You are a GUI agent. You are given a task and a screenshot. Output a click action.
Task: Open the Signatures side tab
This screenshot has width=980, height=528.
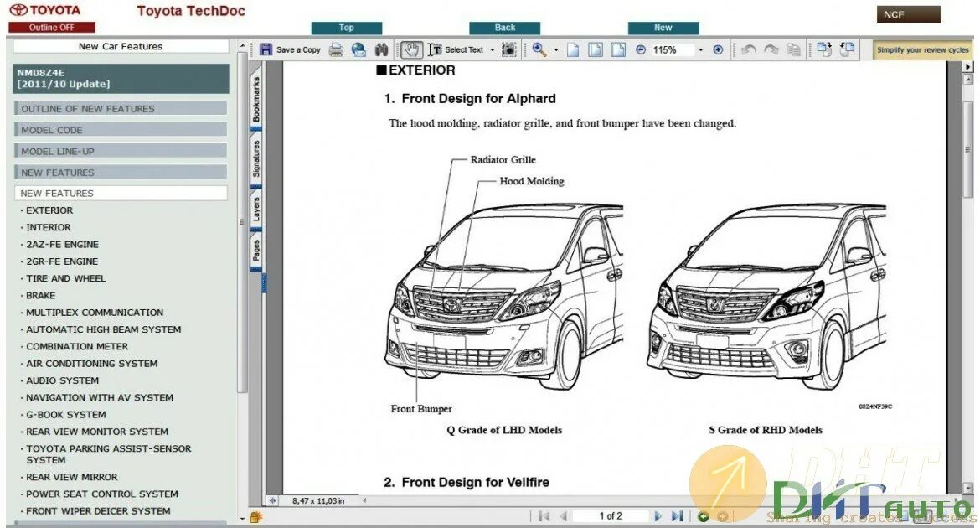point(256,158)
